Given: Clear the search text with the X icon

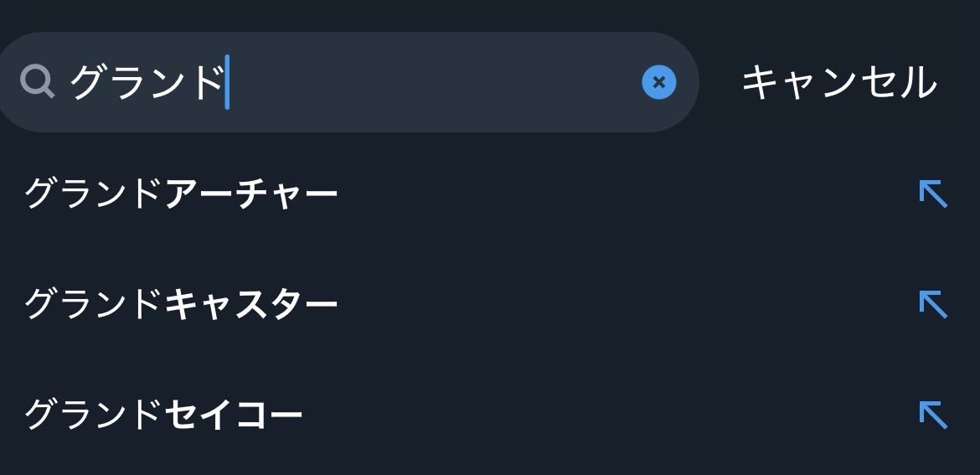Looking at the screenshot, I should tap(659, 82).
